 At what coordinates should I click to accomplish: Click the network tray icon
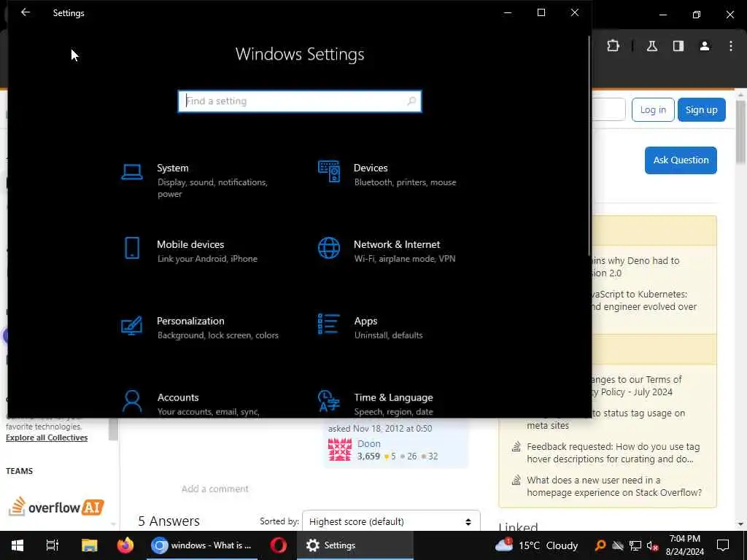(x=635, y=545)
